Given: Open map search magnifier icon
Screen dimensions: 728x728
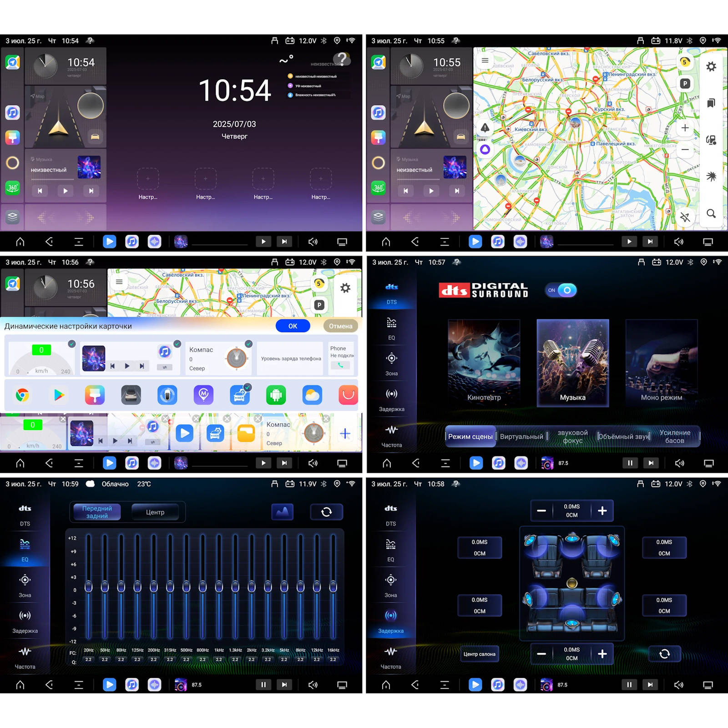Looking at the screenshot, I should click(x=711, y=213).
